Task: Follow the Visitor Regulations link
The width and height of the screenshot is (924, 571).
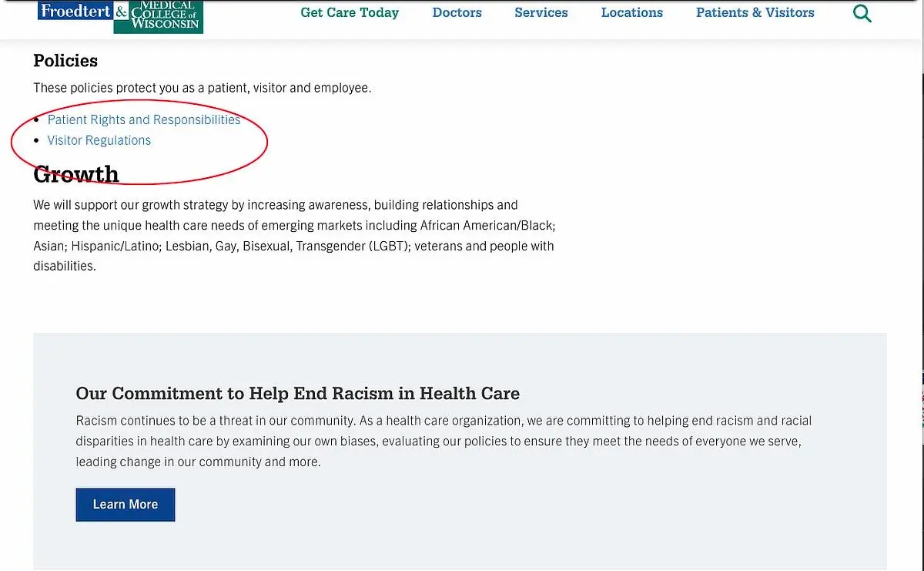Action: [x=99, y=140]
